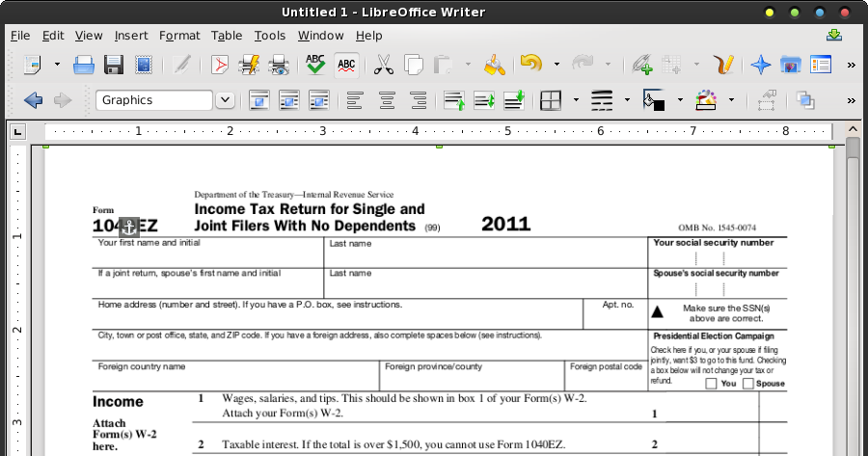This screenshot has width=868, height=456.
Task: Run Spelling and Grammar check
Action: coord(315,65)
